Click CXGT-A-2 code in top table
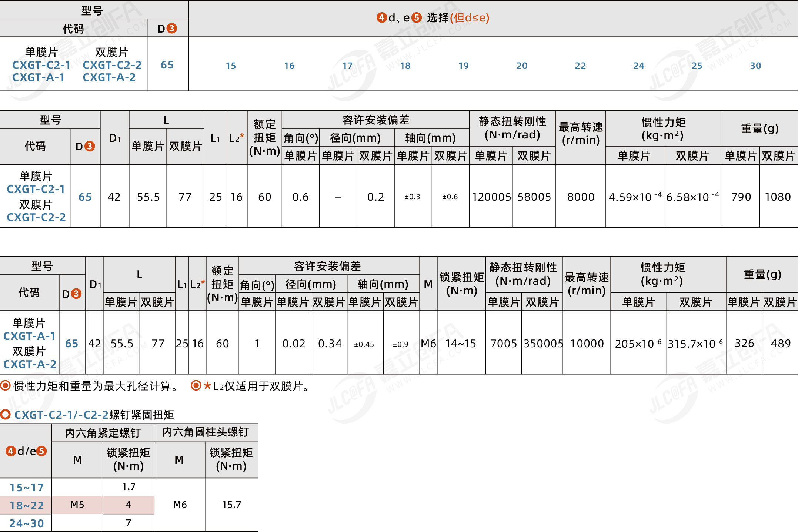This screenshot has width=798, height=532. point(109,77)
